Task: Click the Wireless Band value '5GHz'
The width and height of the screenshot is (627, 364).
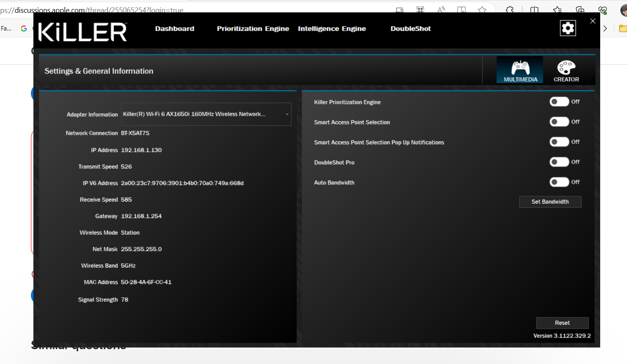Action: click(x=128, y=265)
